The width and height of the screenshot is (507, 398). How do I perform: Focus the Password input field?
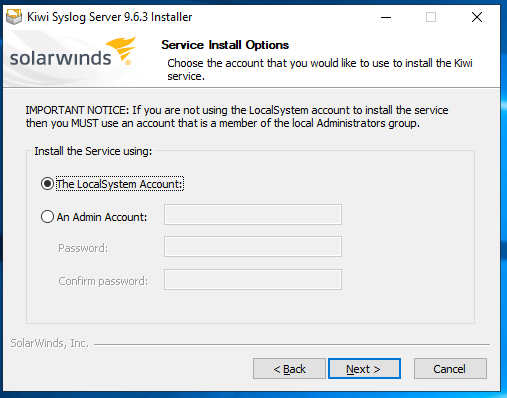253,247
